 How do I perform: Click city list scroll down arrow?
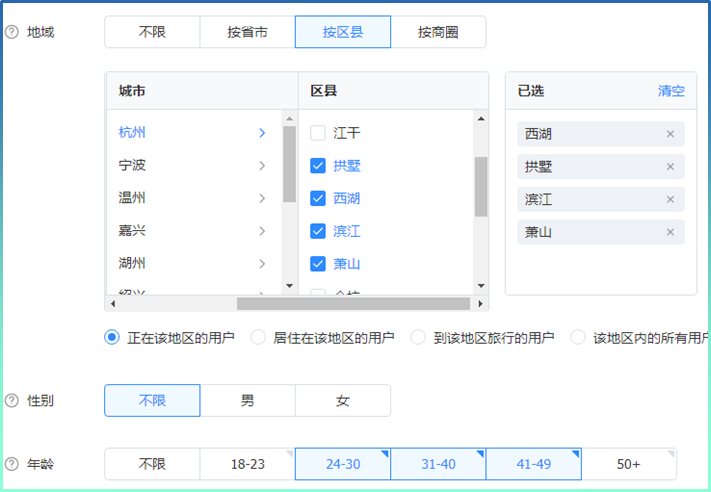pyautogui.click(x=289, y=286)
